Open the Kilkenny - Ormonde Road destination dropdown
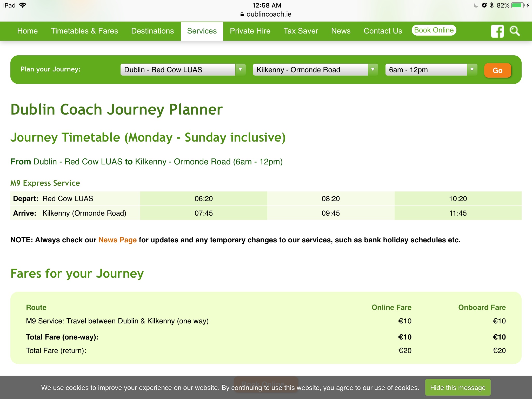The height and width of the screenshot is (399, 532). [x=315, y=70]
